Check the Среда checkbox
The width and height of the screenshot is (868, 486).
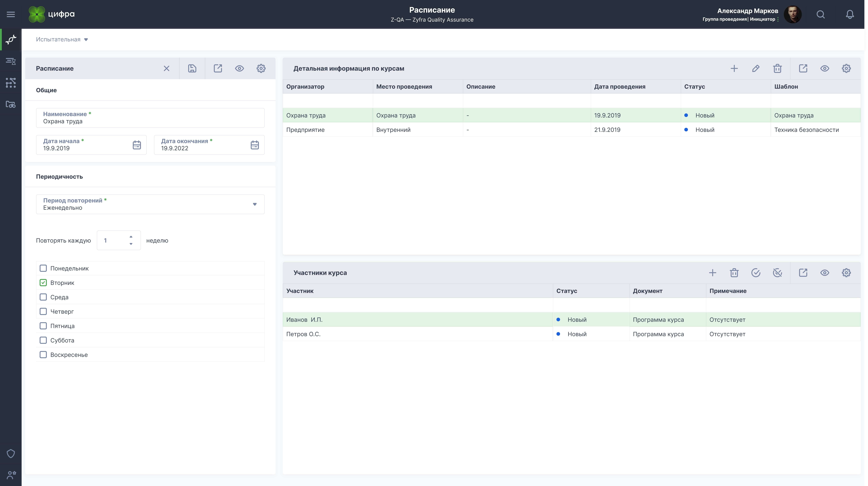[43, 297]
